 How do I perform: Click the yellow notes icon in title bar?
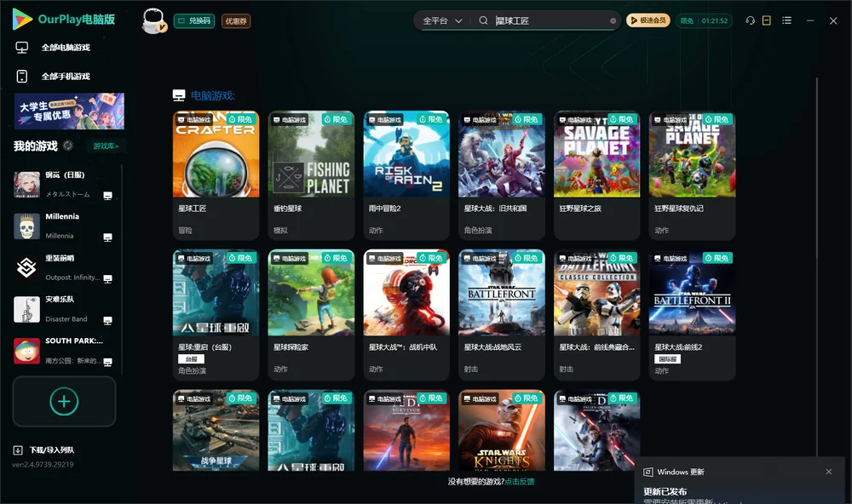point(767,20)
